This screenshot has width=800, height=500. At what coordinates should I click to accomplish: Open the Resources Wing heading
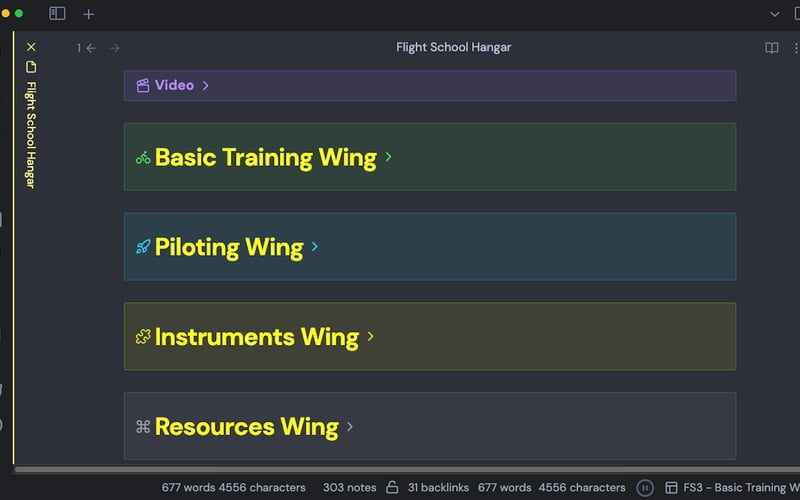(x=246, y=427)
